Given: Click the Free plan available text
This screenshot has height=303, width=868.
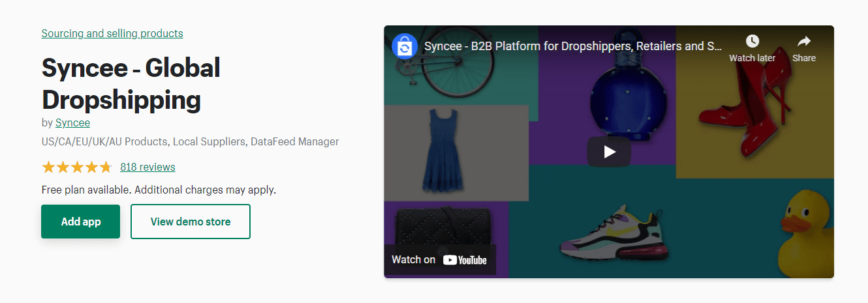Looking at the screenshot, I should pos(159,190).
